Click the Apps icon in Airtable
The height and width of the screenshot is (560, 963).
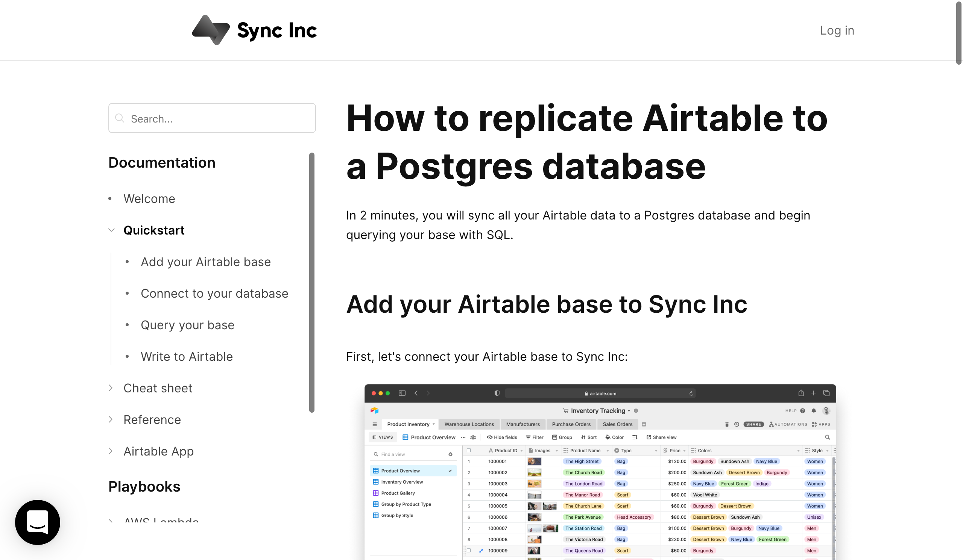(814, 424)
